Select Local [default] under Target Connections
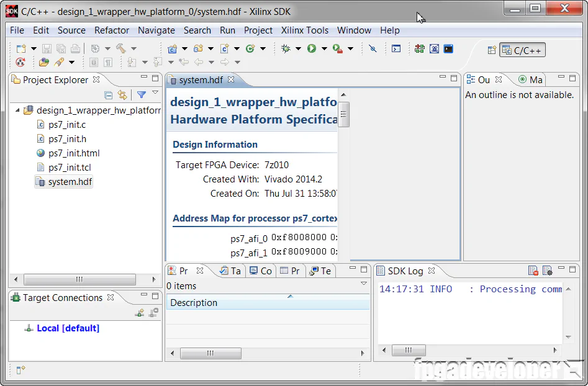Image resolution: width=588 pixels, height=386 pixels. [68, 328]
